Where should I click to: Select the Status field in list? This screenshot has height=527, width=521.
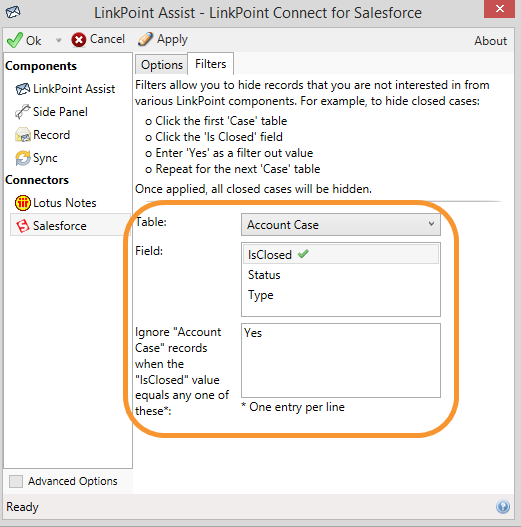[340, 275]
